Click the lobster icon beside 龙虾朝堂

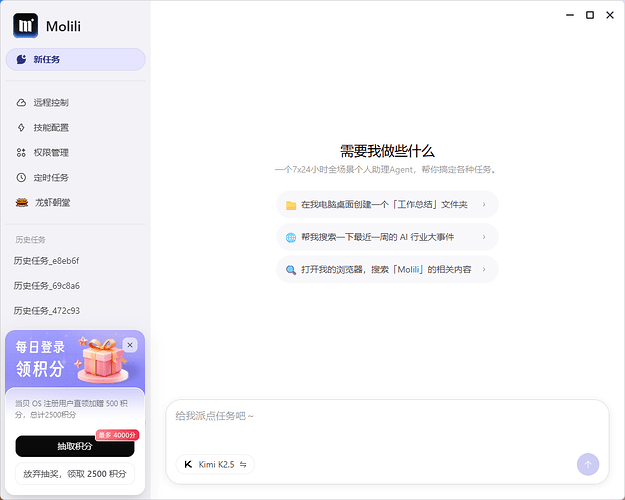22,203
